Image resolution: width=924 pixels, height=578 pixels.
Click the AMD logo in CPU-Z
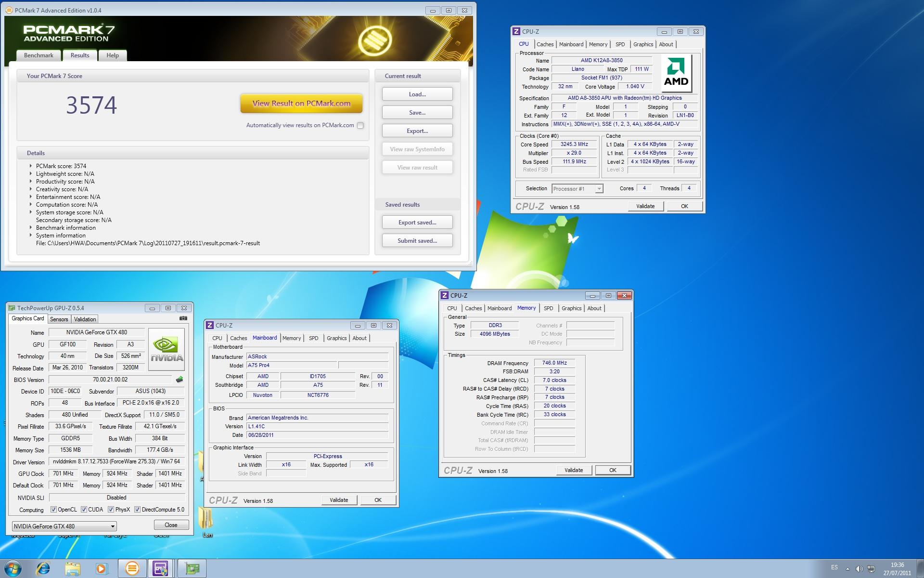pos(676,73)
